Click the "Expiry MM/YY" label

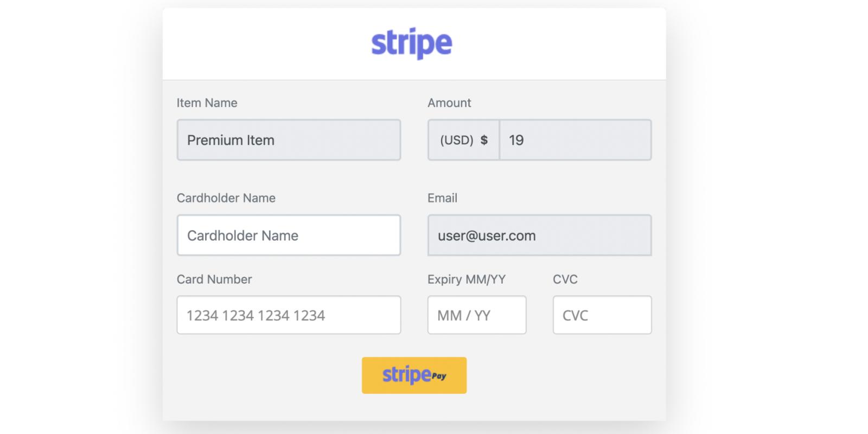pyautogui.click(x=466, y=279)
